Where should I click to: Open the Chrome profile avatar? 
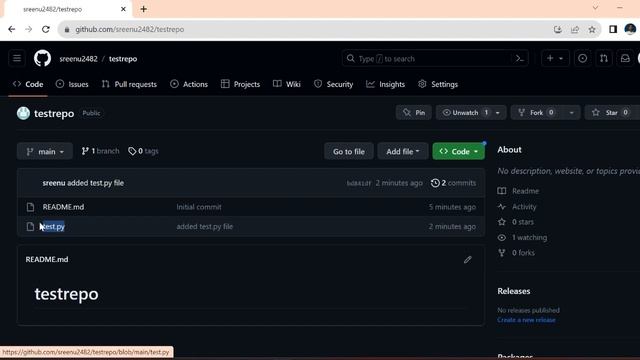(630, 29)
